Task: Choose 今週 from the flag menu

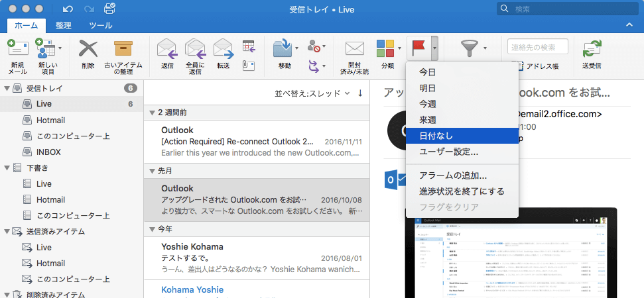Action: (x=462, y=104)
